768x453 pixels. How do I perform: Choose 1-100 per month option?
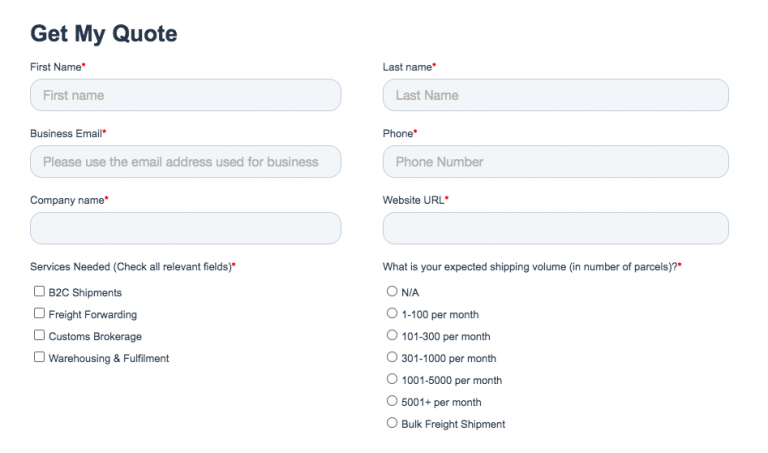click(x=392, y=314)
